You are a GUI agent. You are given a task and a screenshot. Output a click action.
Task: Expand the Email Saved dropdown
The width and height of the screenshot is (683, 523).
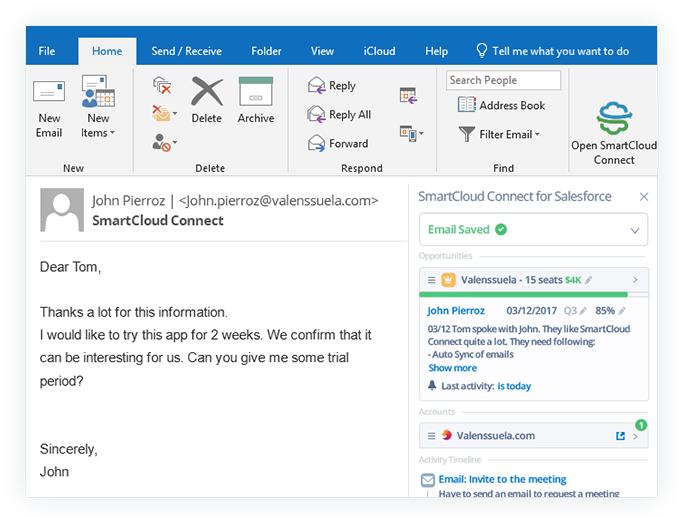635,230
